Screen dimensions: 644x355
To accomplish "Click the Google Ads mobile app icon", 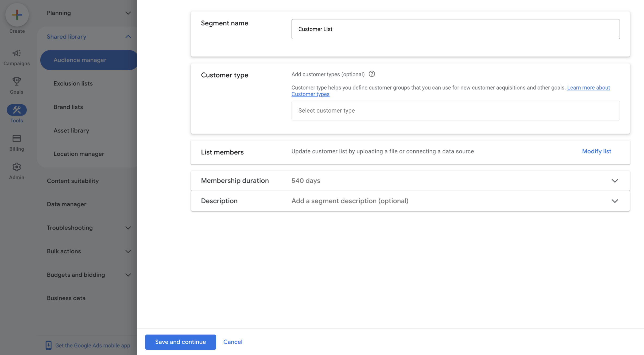I will [48, 345].
